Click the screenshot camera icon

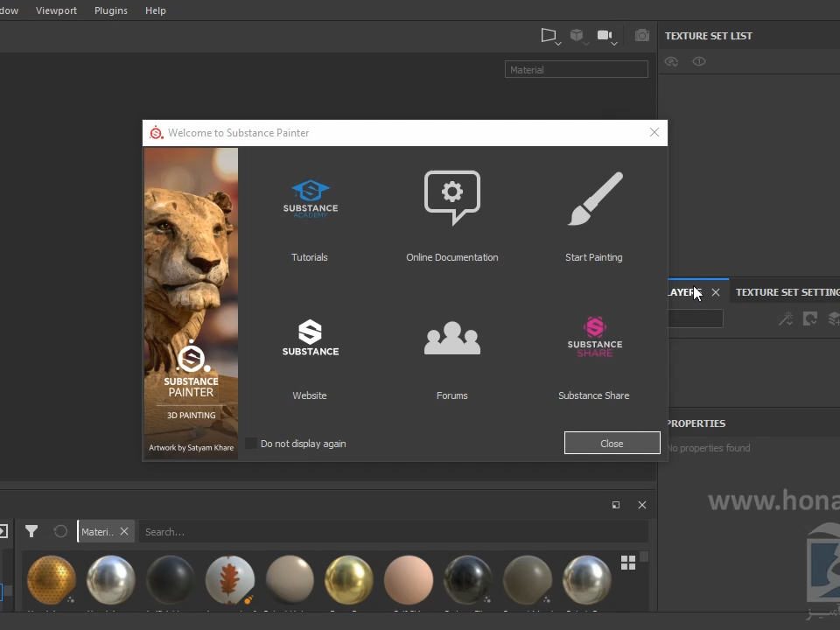(x=641, y=35)
